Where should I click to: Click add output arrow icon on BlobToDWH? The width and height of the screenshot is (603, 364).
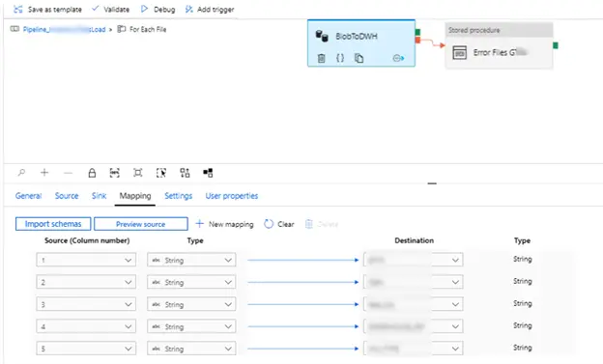[x=398, y=58]
